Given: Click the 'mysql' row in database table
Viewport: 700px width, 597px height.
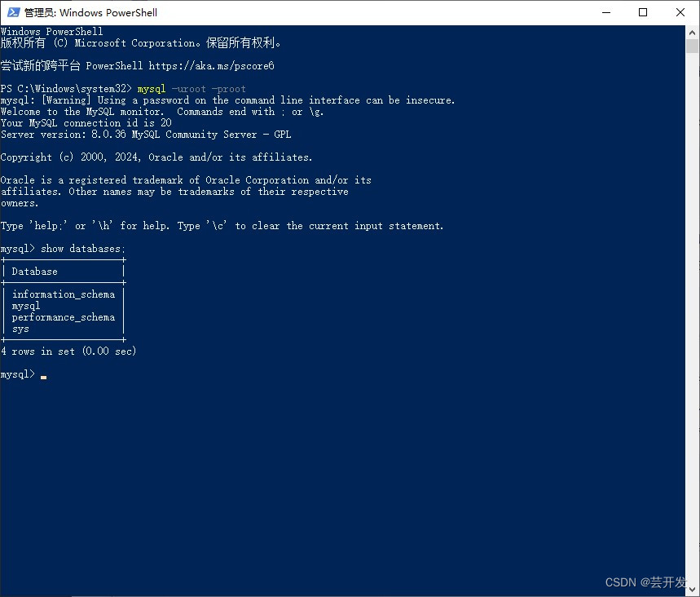Looking at the screenshot, I should (x=26, y=306).
